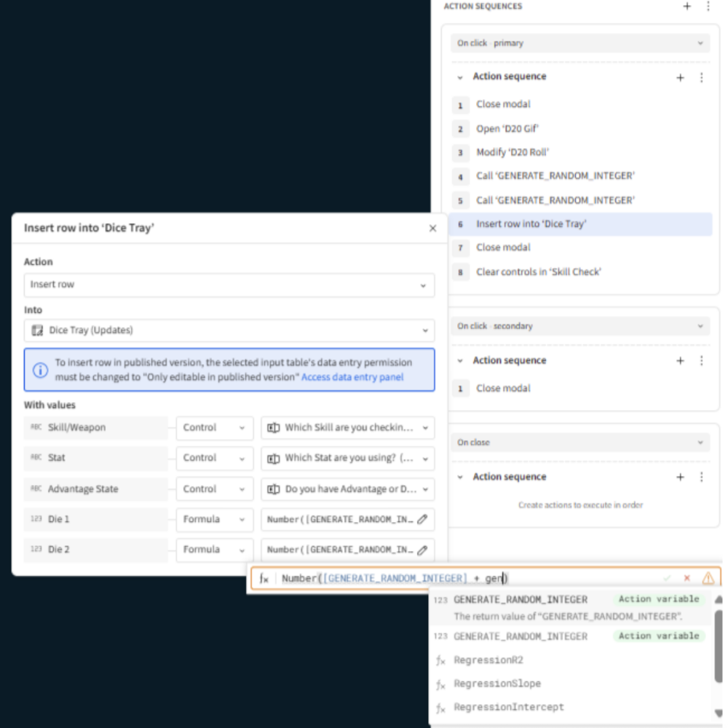Open the Into 'Dice Tray (Updates)' dropdown

point(229,331)
